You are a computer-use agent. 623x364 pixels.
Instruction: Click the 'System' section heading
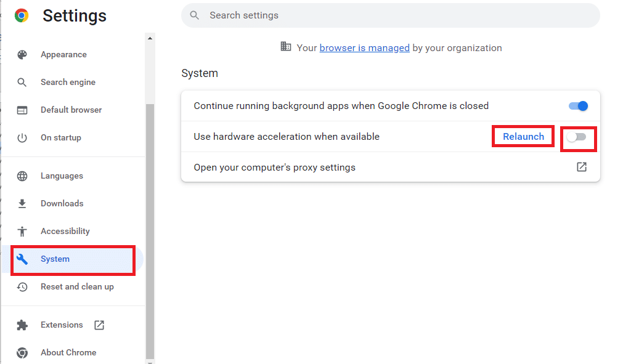(x=200, y=73)
